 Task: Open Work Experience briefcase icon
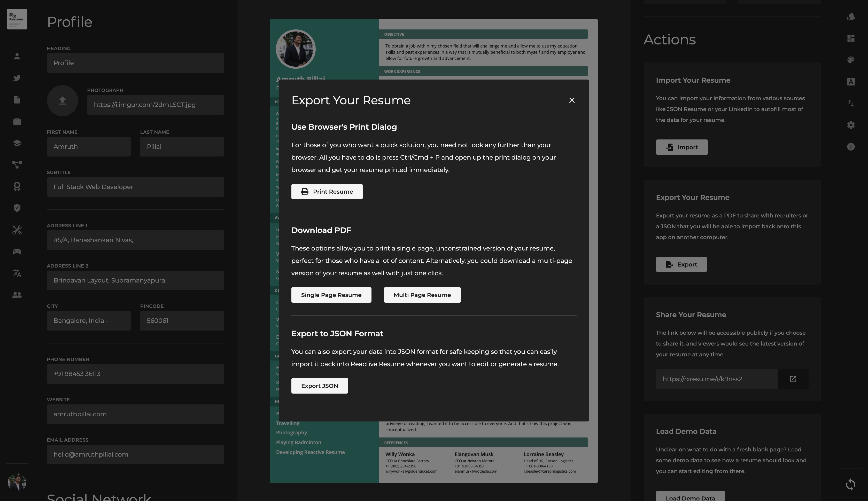click(17, 121)
